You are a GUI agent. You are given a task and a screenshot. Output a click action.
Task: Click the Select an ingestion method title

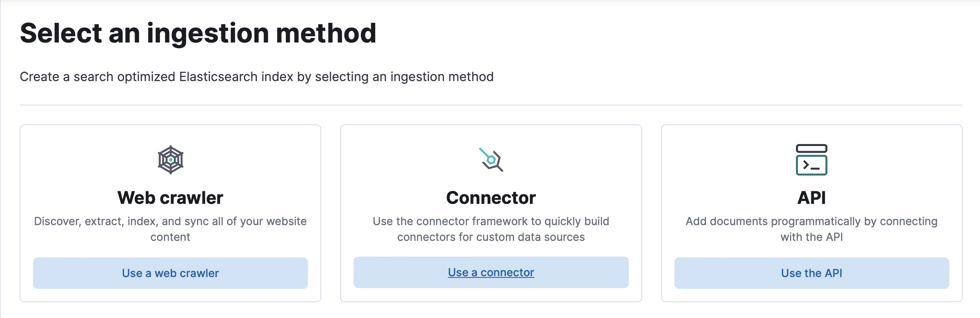[198, 33]
